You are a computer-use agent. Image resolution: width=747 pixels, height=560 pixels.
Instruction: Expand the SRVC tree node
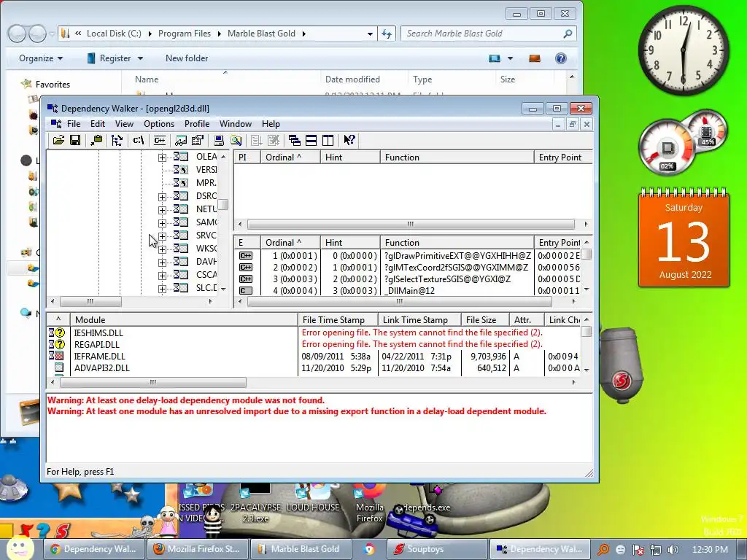(162, 236)
